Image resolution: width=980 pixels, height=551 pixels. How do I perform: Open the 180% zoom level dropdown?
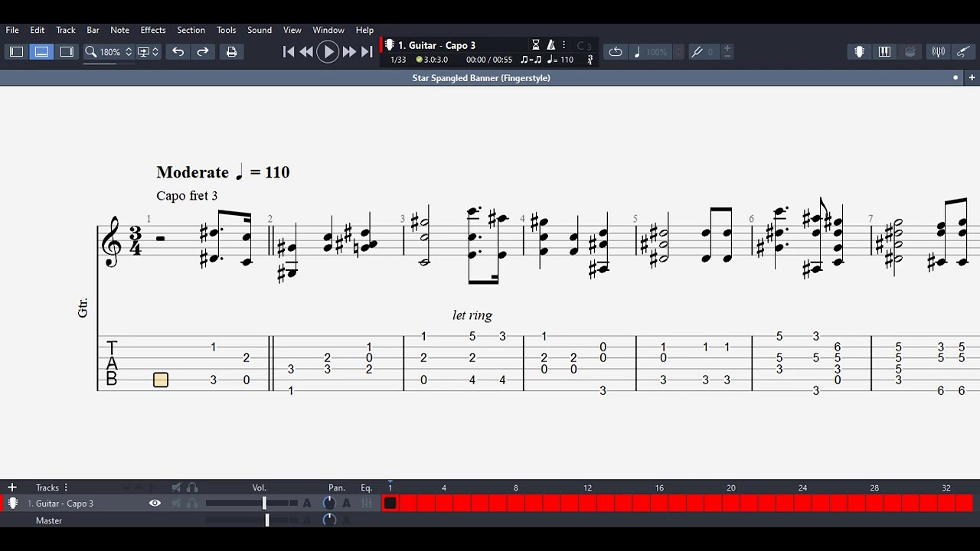(x=116, y=51)
